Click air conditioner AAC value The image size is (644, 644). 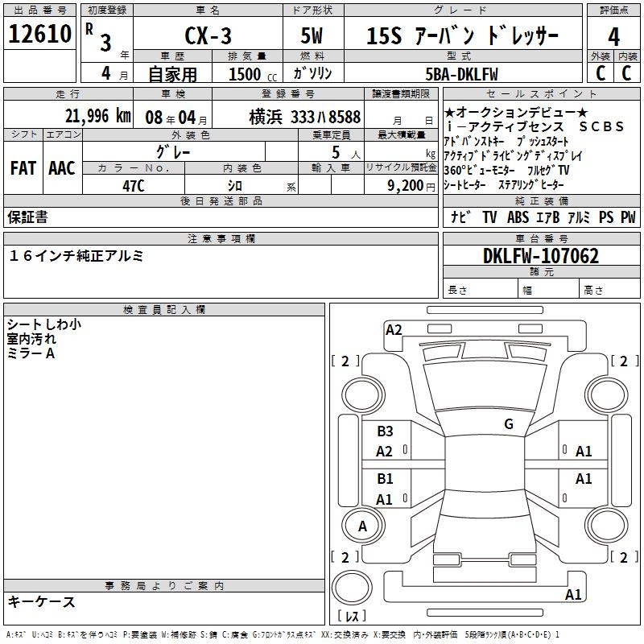tap(62, 168)
